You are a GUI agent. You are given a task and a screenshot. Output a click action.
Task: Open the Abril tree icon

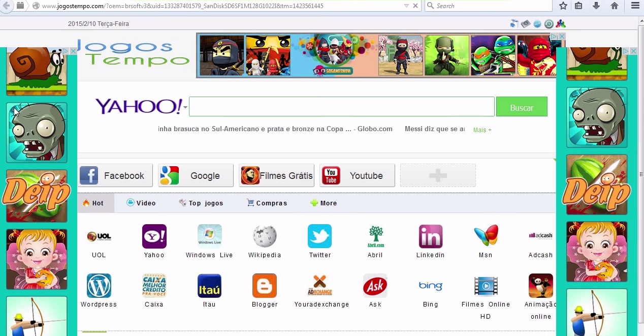coord(376,236)
